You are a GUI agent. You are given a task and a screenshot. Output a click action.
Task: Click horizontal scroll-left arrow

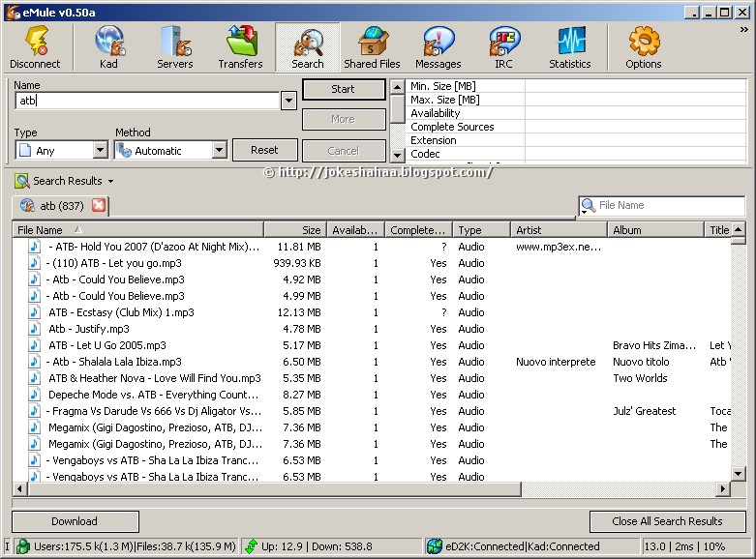[x=19, y=489]
